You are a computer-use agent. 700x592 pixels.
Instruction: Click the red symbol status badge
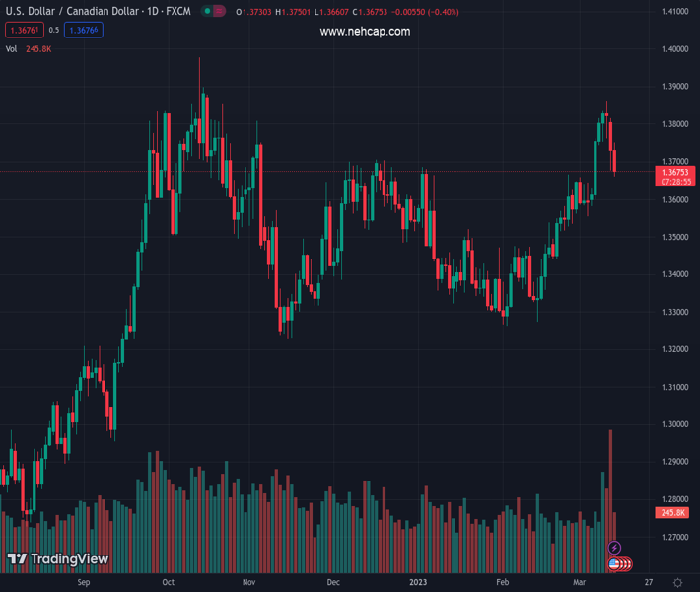[219, 12]
